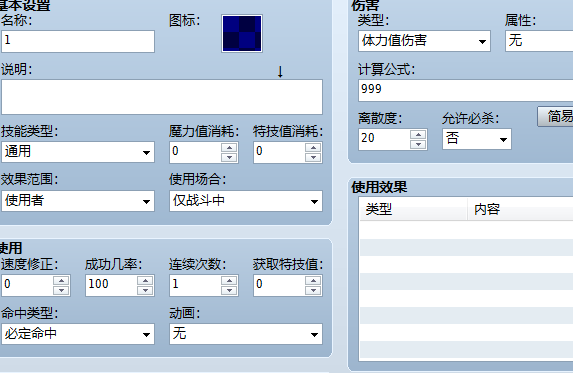This screenshot has height=373, width=573.
Task: Click the 获取特技值 value field
Action: point(280,285)
